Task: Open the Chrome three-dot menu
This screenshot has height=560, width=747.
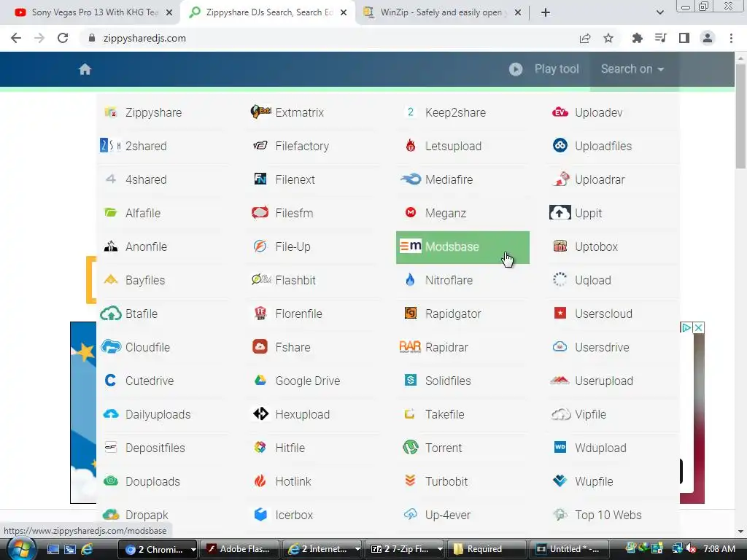Action: coord(731,38)
